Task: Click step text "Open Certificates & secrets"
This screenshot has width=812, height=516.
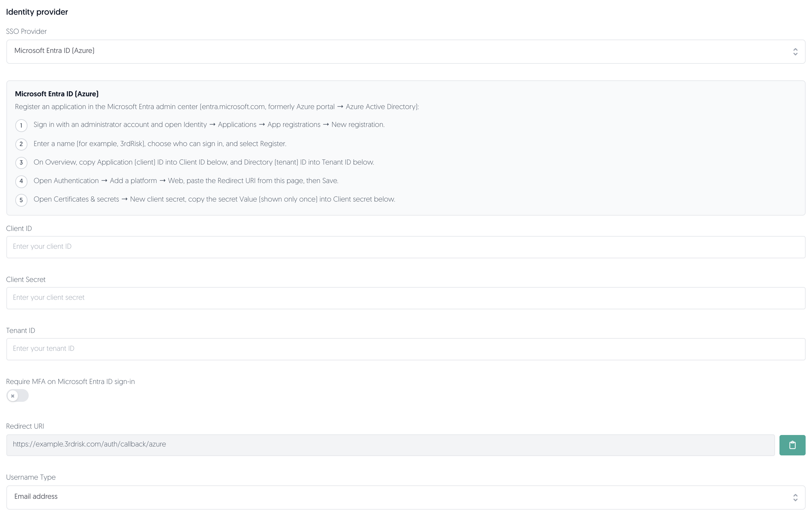Action: click(214, 199)
